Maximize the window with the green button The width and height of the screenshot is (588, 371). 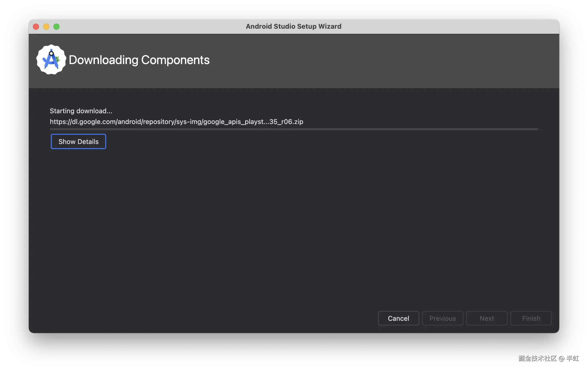tap(56, 27)
